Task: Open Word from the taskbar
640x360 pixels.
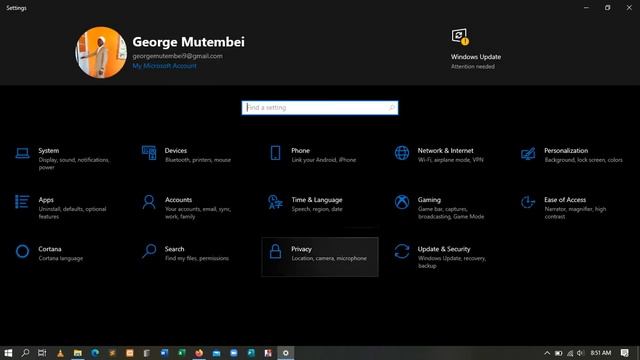Action: pos(164,353)
